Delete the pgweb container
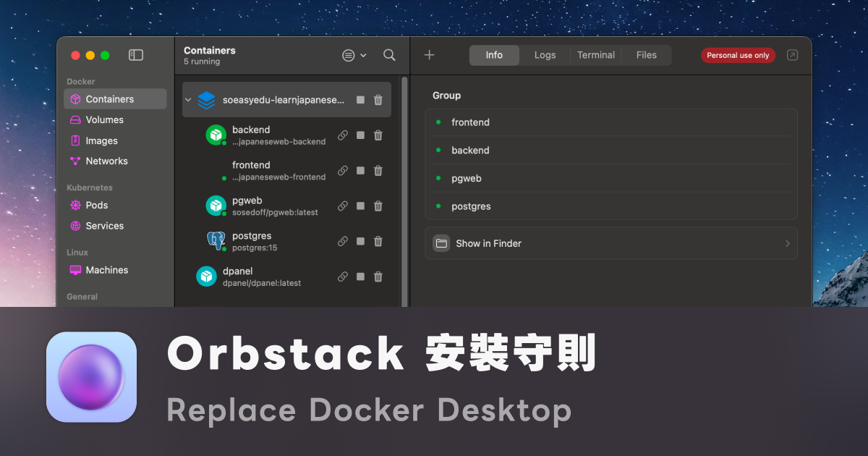 pos(378,206)
